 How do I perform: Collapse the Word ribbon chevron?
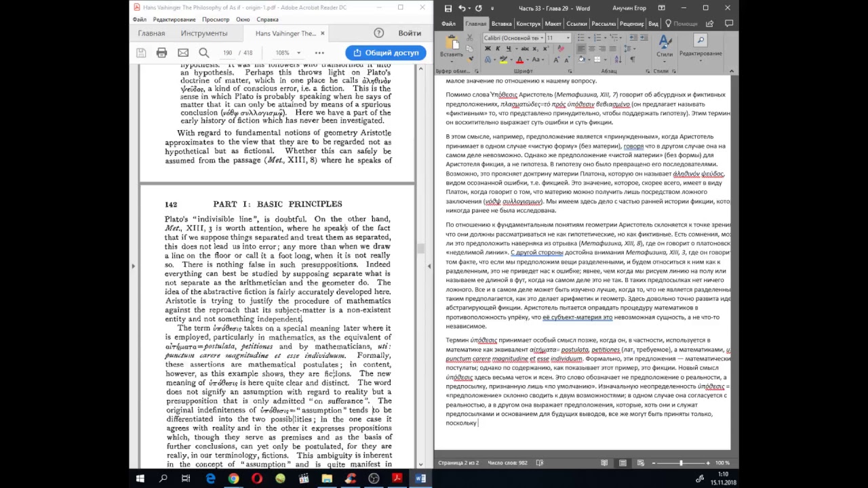click(731, 70)
